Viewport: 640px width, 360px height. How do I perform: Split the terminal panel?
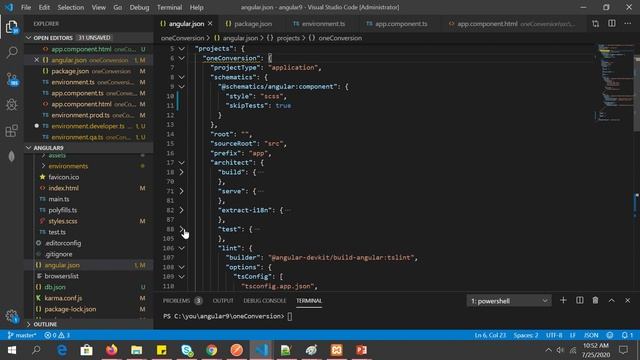580,300
